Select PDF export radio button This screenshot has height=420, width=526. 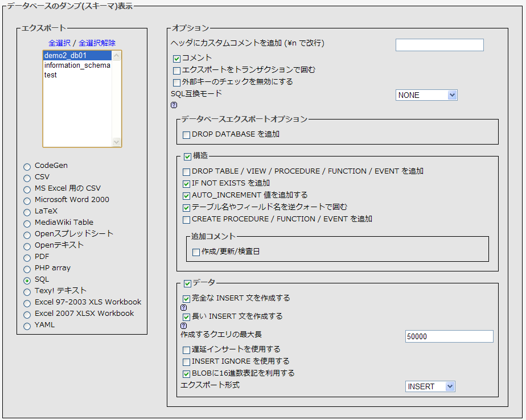[x=27, y=257]
